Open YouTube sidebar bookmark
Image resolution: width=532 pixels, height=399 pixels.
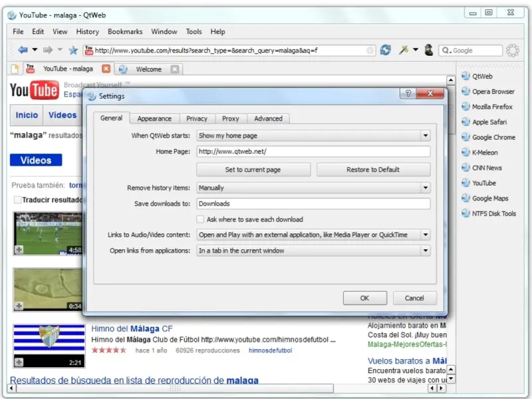(x=479, y=184)
